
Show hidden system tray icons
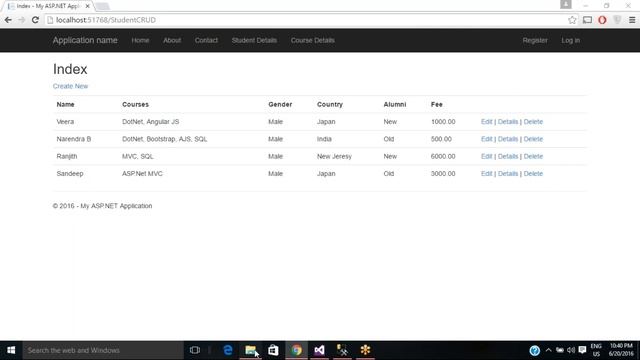pos(548,350)
